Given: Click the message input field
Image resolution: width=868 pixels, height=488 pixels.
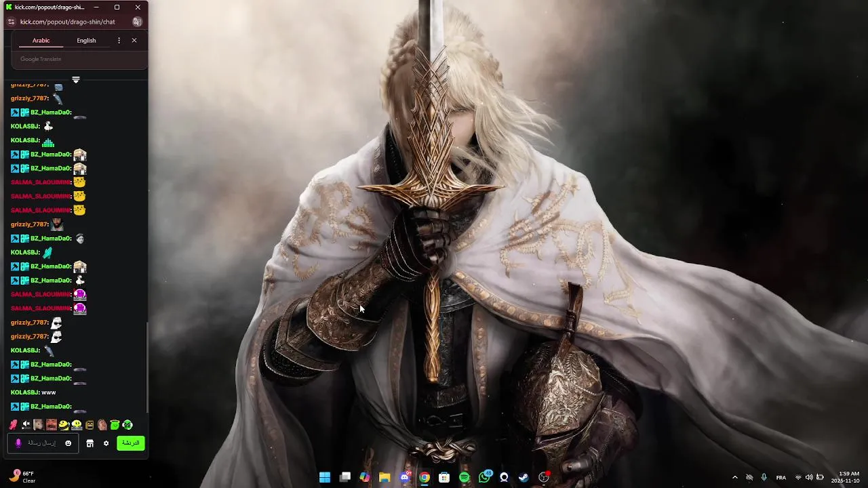Looking at the screenshot, I should coord(43,443).
